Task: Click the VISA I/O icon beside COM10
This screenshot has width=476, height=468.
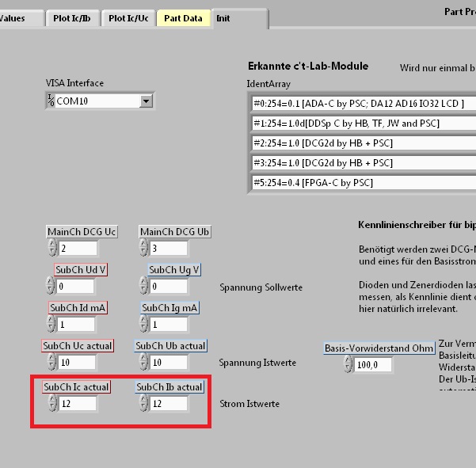Action: pos(51,101)
